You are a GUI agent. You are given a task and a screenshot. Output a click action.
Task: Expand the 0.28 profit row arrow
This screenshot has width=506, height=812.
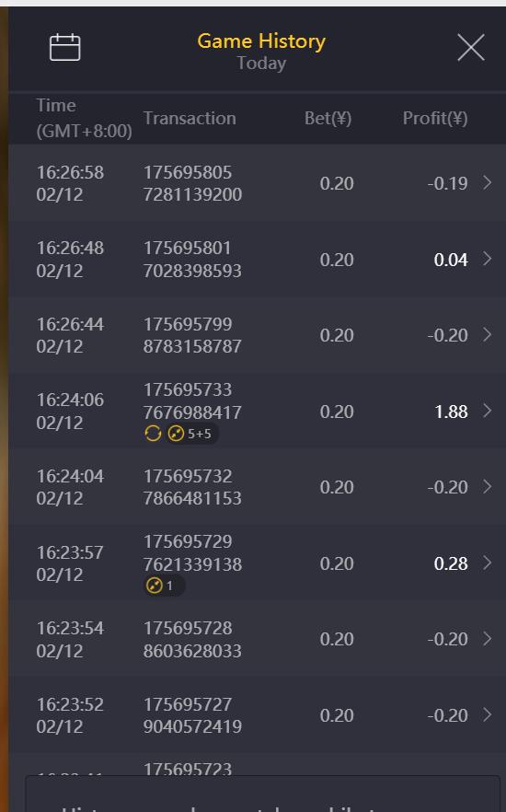point(487,563)
